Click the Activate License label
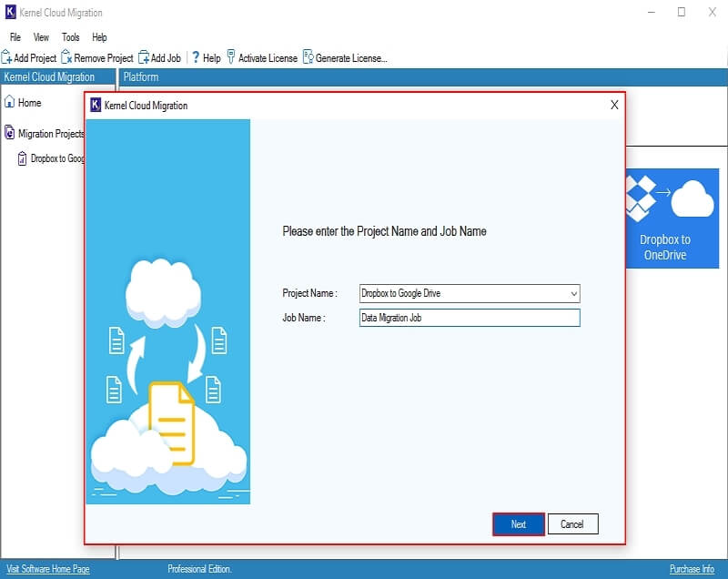728x579 pixels. pos(268,58)
